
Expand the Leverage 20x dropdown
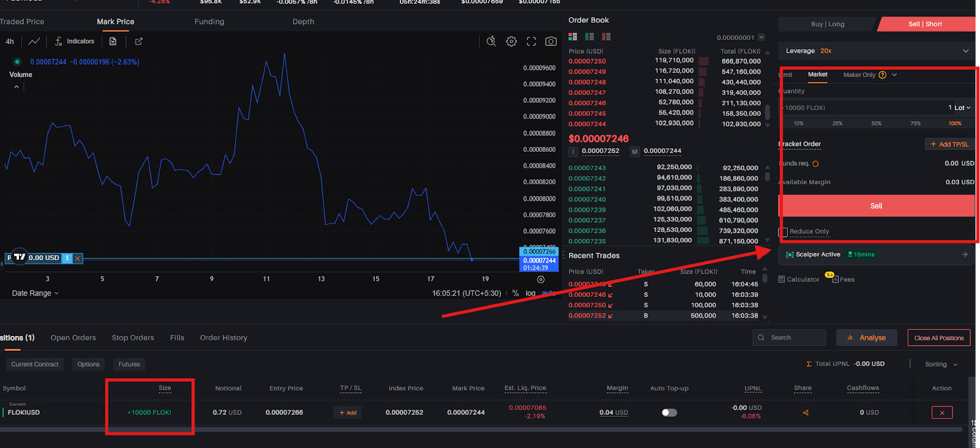(876, 51)
